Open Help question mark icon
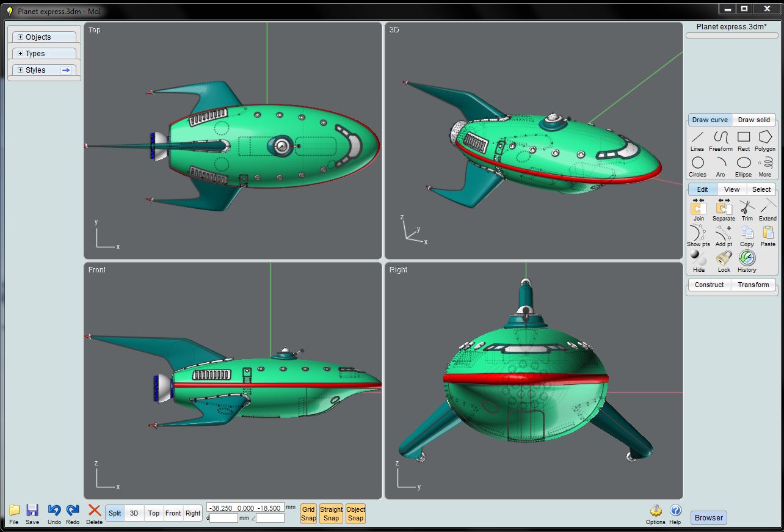Screen dimensions: 784x532 [675, 514]
